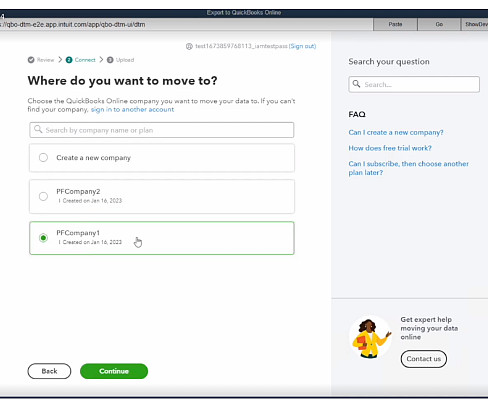Click the Go toolbar button
This screenshot has height=407, width=488.
click(439, 24)
